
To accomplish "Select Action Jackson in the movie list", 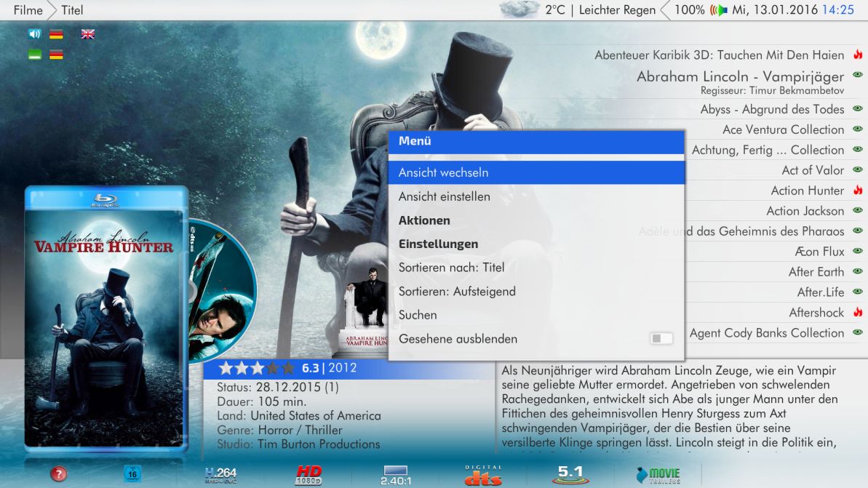I will [x=805, y=211].
